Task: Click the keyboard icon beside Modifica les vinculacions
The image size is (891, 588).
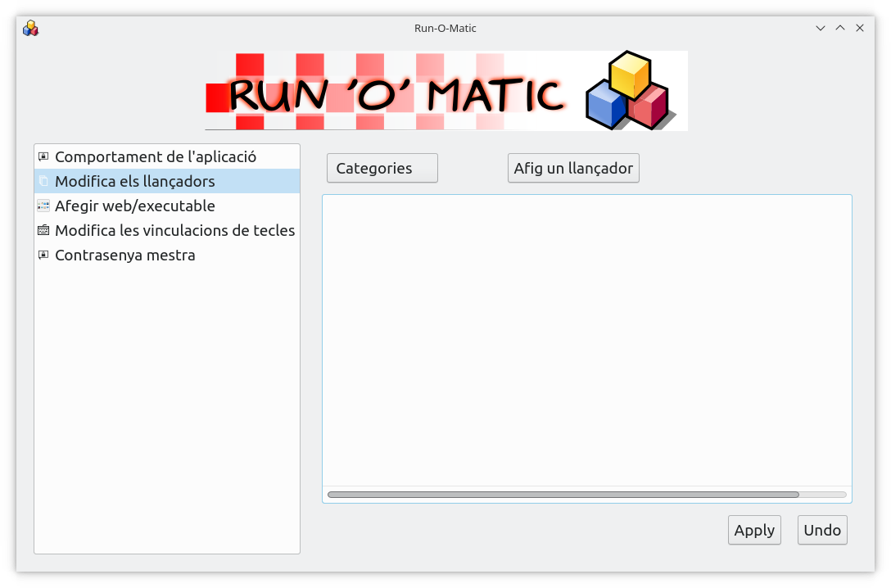Action: pyautogui.click(x=43, y=230)
